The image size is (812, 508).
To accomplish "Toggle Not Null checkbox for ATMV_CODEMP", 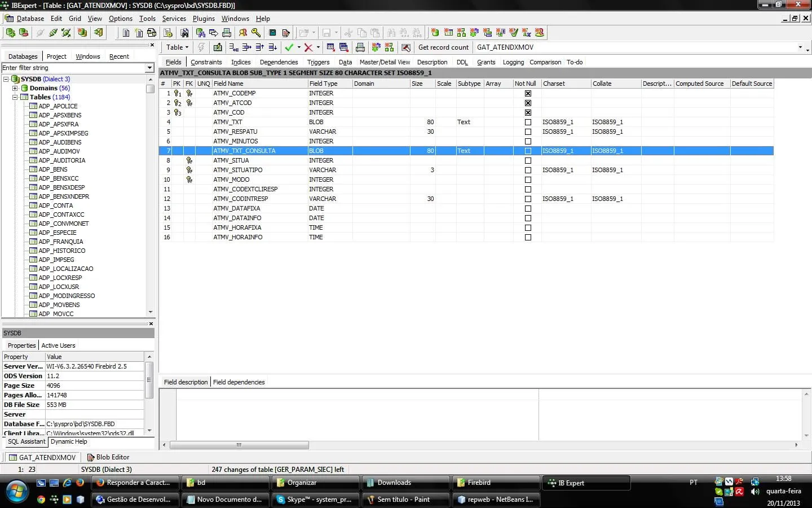I will click(528, 93).
